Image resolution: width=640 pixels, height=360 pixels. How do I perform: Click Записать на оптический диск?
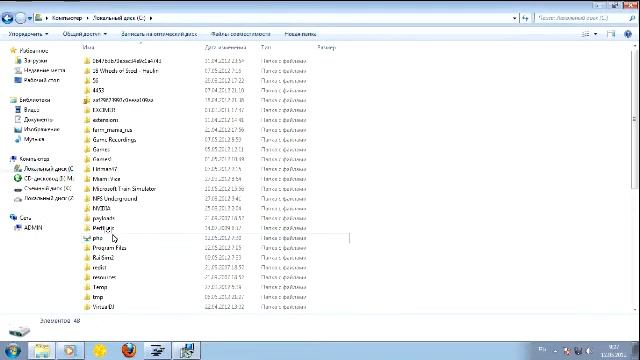[159, 34]
